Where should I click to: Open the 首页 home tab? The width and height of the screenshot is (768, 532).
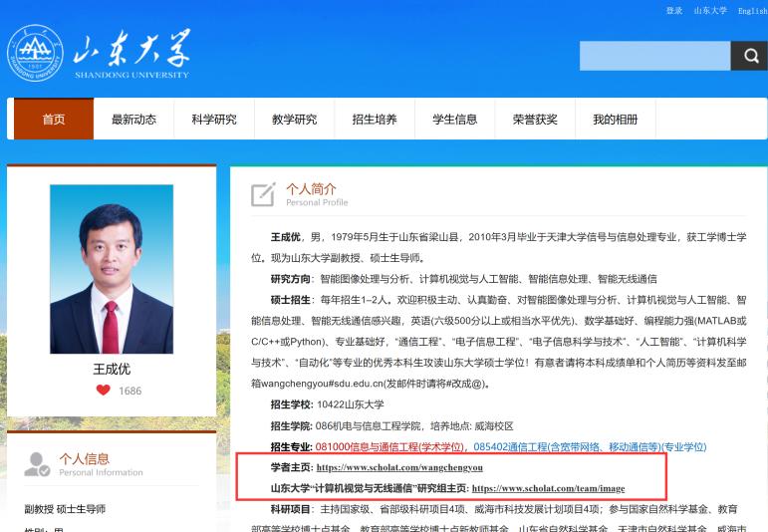coord(54,120)
